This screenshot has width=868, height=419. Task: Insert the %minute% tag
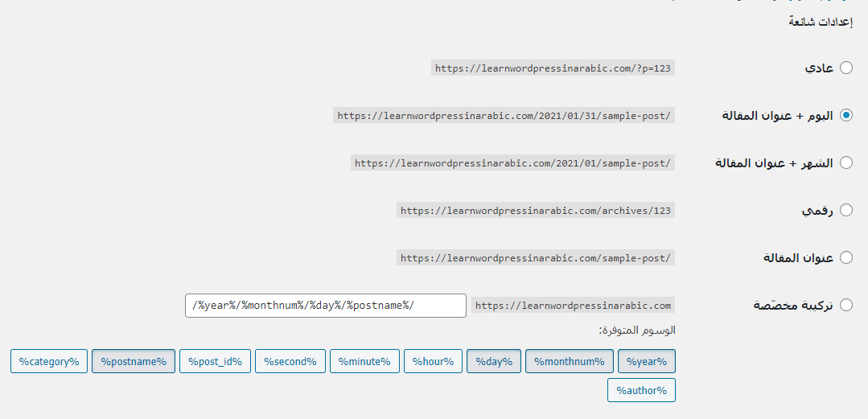[364, 361]
